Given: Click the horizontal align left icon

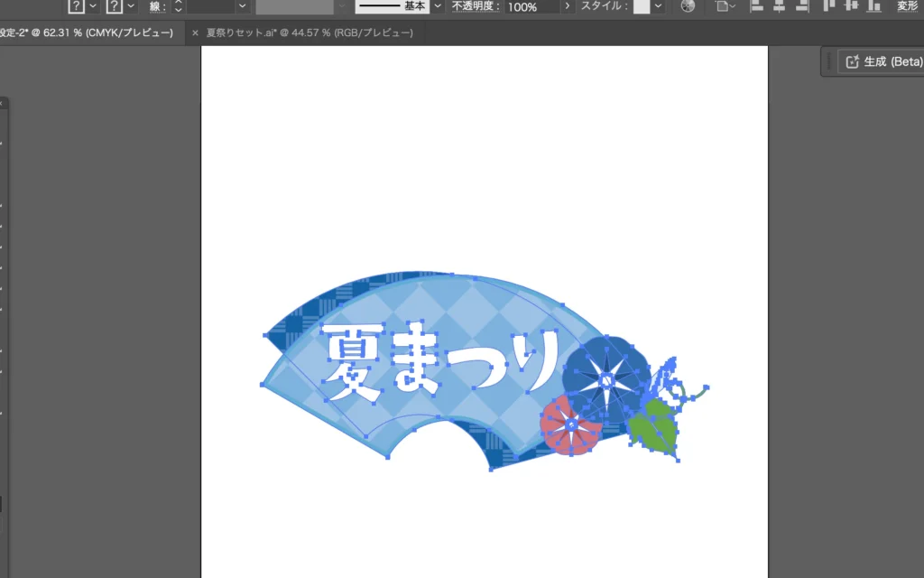Looking at the screenshot, I should click(x=757, y=5).
